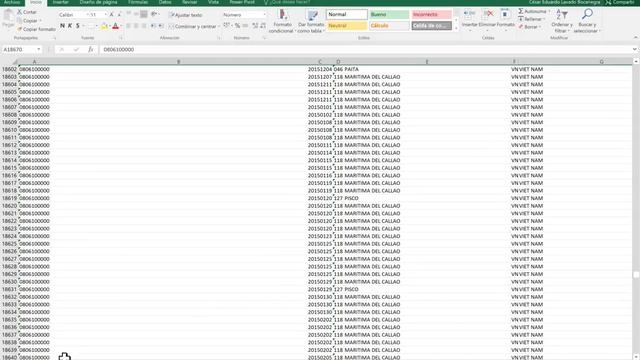Apply the Normal cell style

tap(347, 15)
